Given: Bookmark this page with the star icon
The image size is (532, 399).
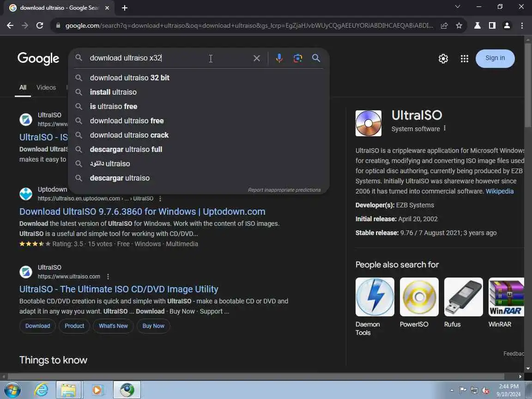Looking at the screenshot, I should [459, 25].
